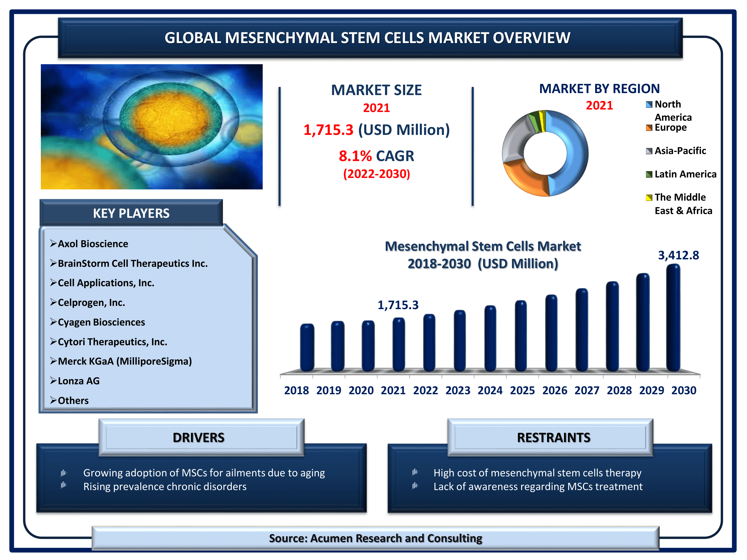Viewport: 747px width, 560px height.
Task: Click Merck KGaA (MilliporeSigma) entry
Action: pos(125,361)
